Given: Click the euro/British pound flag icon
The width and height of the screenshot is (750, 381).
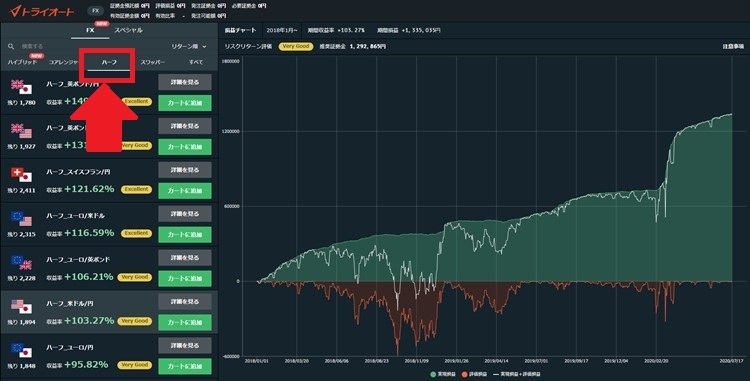Looking at the screenshot, I should click(x=21, y=262).
